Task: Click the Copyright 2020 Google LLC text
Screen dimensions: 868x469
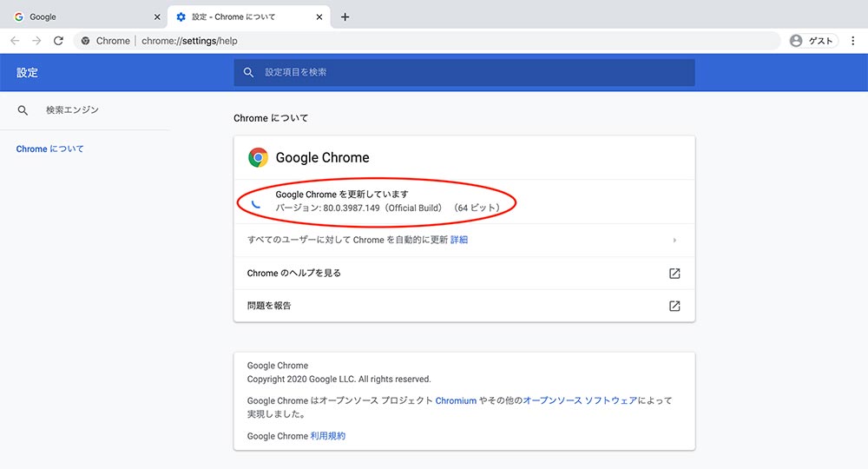Action: (339, 380)
